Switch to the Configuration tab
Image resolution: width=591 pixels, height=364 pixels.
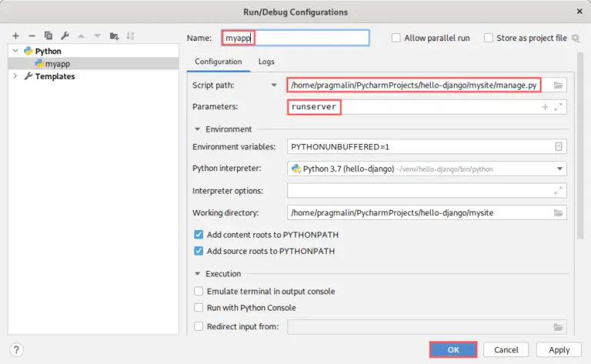tap(219, 62)
